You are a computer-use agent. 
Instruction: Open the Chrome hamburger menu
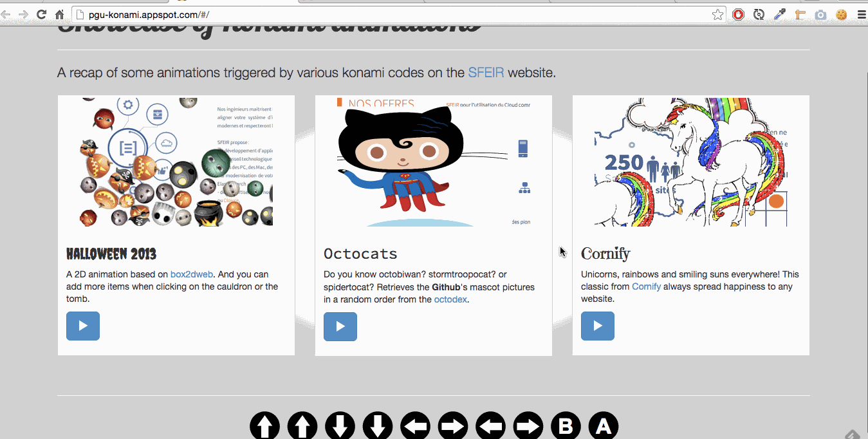pyautogui.click(x=862, y=14)
